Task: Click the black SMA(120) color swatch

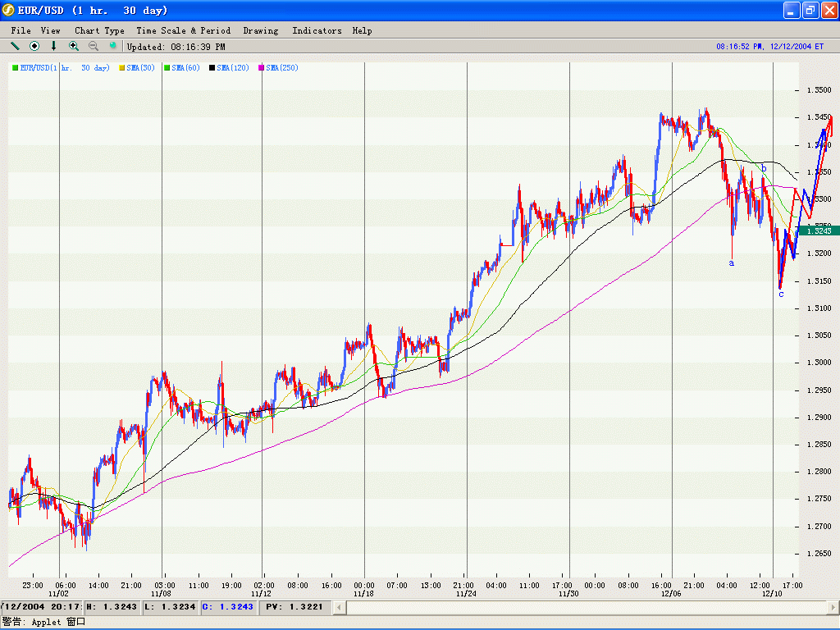Action: point(212,68)
